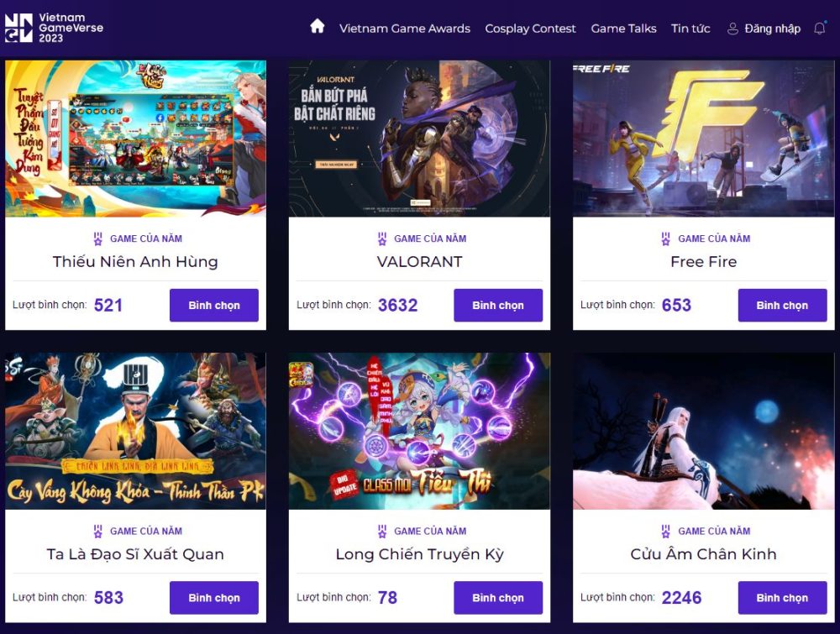Open the Thiếu Niên Anh Hùng banner image

(135, 137)
